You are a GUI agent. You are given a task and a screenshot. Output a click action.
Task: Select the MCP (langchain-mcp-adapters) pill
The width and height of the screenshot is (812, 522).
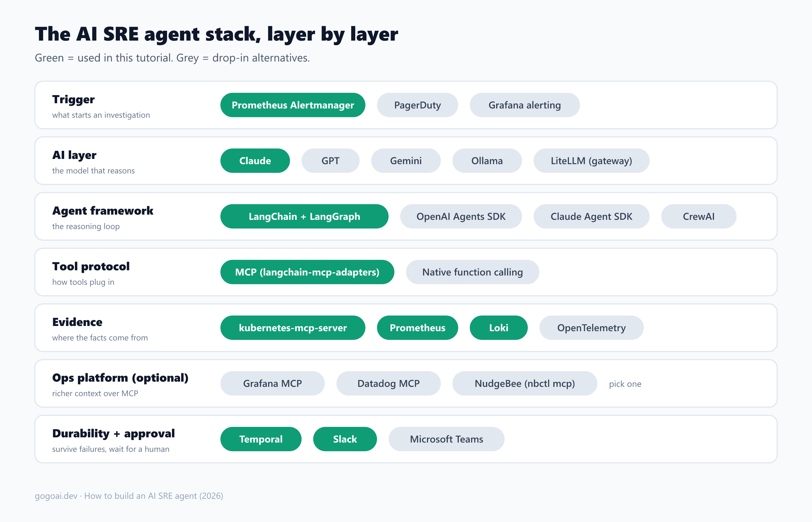pyautogui.click(x=307, y=272)
